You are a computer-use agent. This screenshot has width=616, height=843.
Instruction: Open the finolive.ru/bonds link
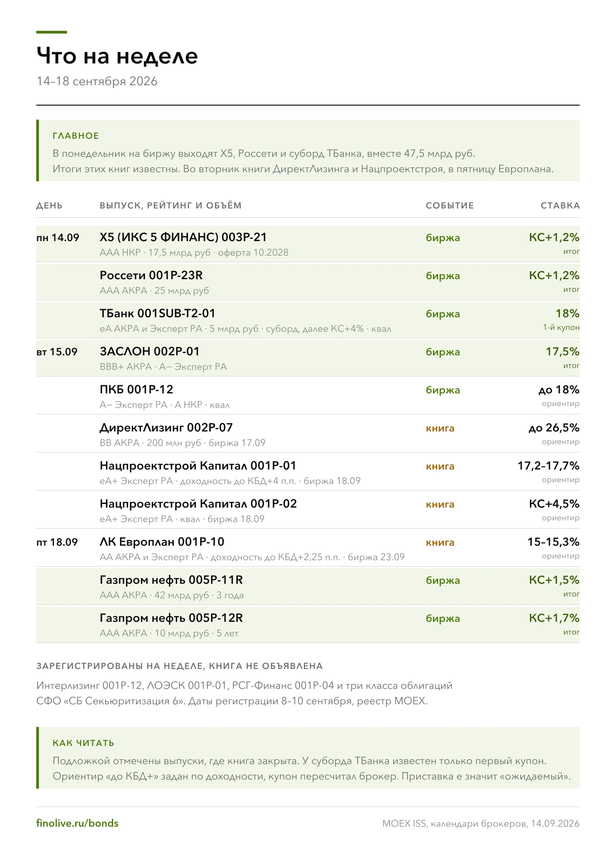pyautogui.click(x=77, y=823)
